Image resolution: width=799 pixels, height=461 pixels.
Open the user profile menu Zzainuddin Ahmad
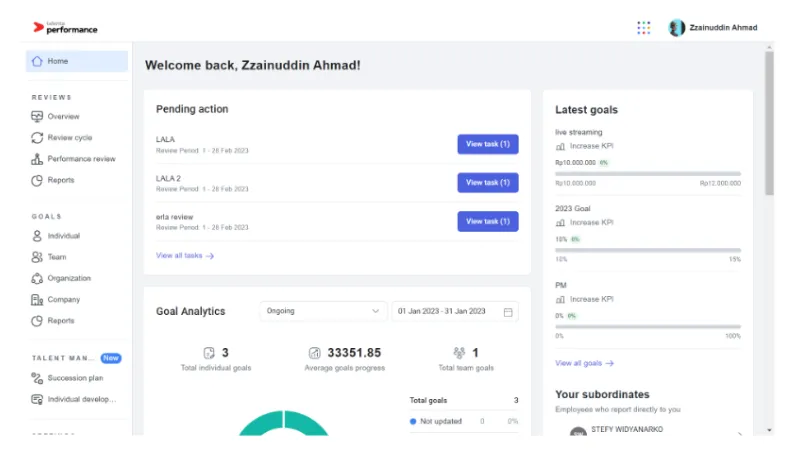point(712,28)
